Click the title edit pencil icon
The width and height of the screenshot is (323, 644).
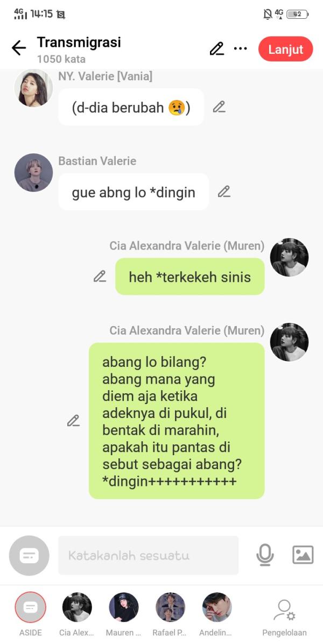tap(216, 48)
